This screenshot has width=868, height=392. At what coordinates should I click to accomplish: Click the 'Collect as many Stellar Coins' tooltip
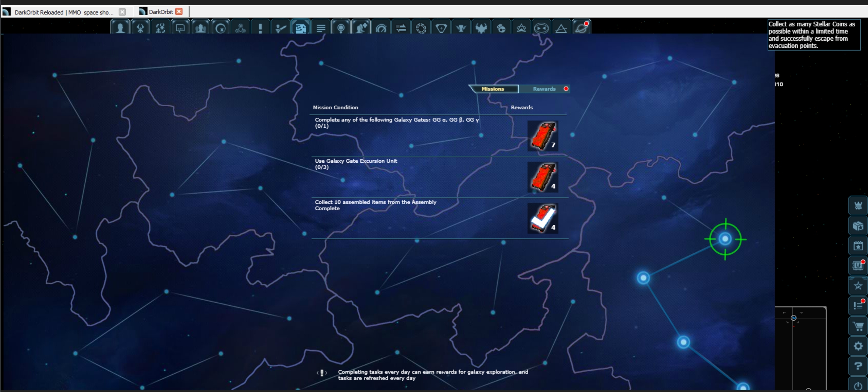pyautogui.click(x=814, y=35)
